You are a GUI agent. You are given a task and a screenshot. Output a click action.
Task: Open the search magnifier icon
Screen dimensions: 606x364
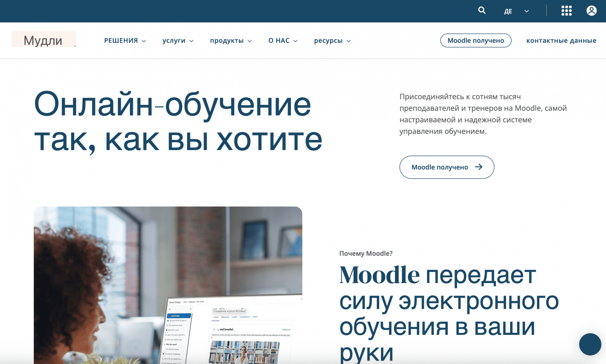click(x=482, y=10)
